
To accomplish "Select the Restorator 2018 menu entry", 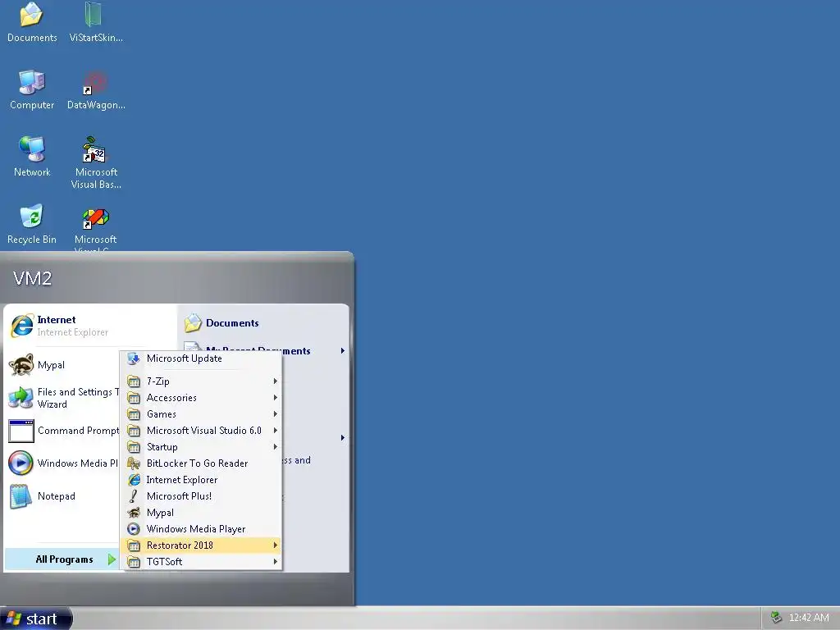I will pos(202,546).
